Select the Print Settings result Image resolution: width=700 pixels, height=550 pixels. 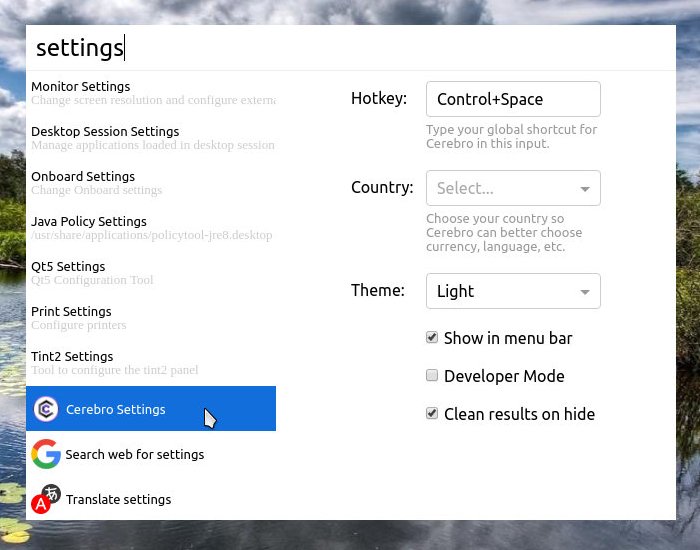pos(151,318)
